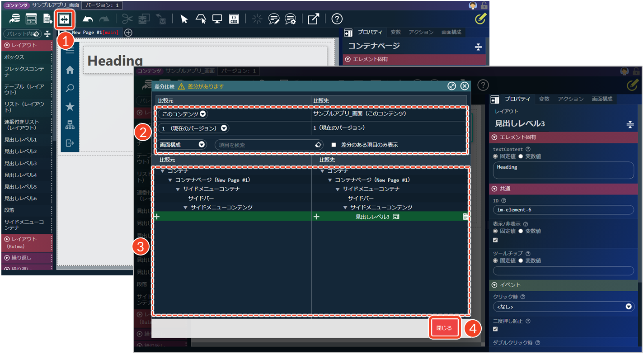Click the diff comparison toolbar icon
The width and height of the screenshot is (644, 355).
tap(64, 19)
